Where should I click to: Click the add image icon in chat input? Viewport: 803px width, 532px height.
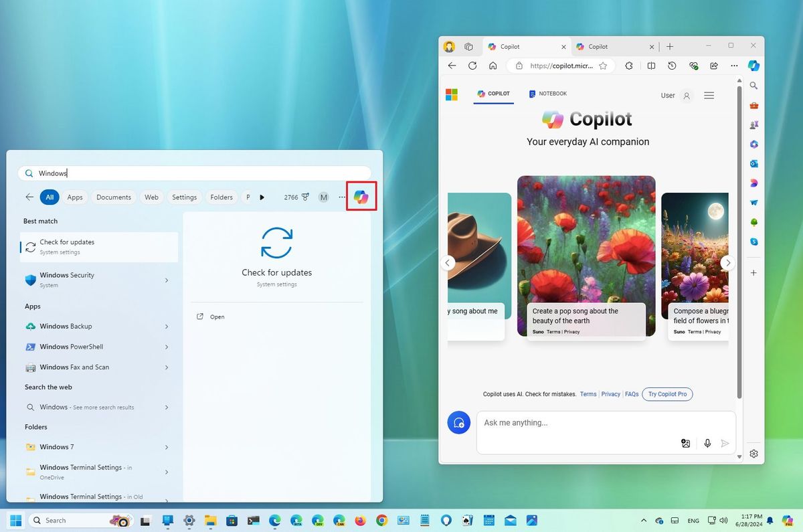[685, 443]
